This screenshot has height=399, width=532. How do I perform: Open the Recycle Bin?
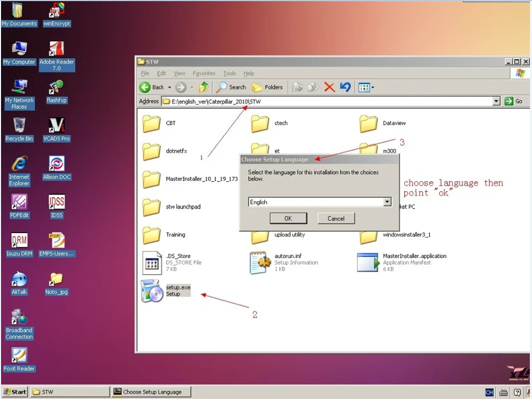19,130
